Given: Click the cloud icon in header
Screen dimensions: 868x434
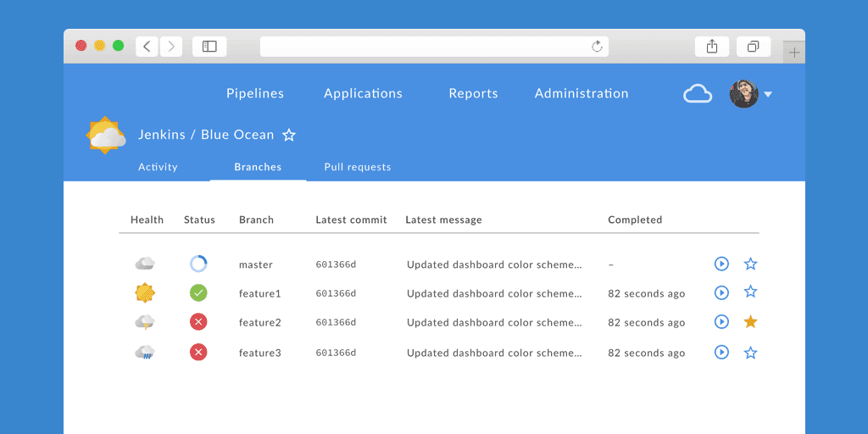Looking at the screenshot, I should [698, 93].
